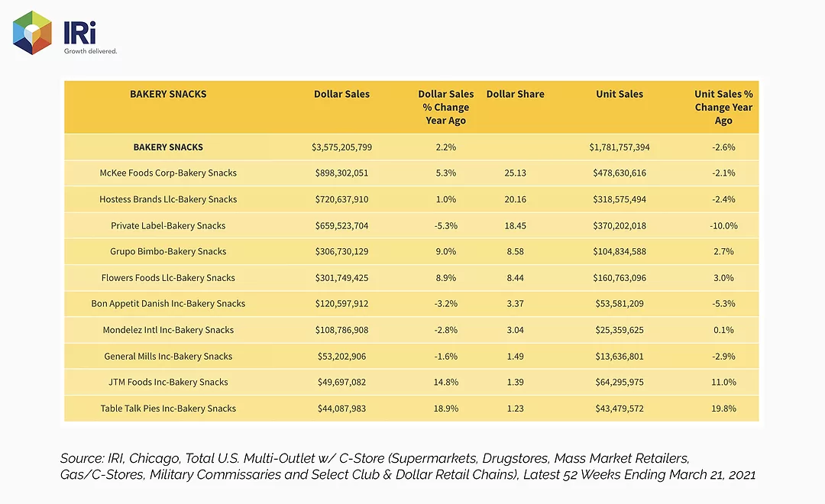This screenshot has width=825, height=504.
Task: Select Private Label-Bakery Snacks row label
Action: [168, 226]
